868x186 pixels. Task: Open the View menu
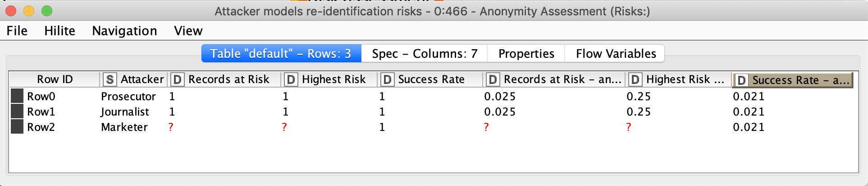(188, 31)
